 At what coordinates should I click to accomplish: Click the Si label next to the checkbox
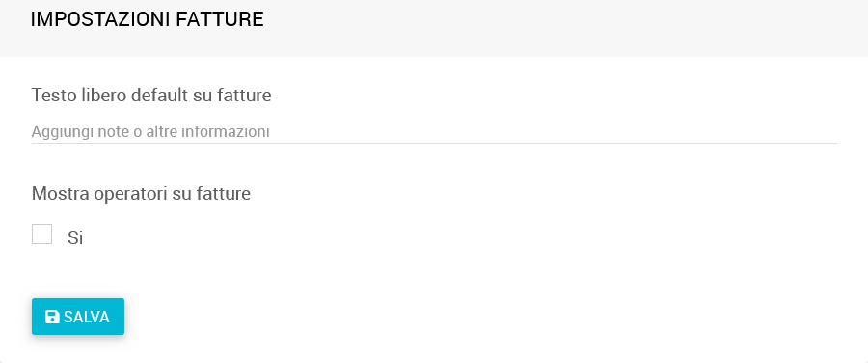[x=75, y=237]
